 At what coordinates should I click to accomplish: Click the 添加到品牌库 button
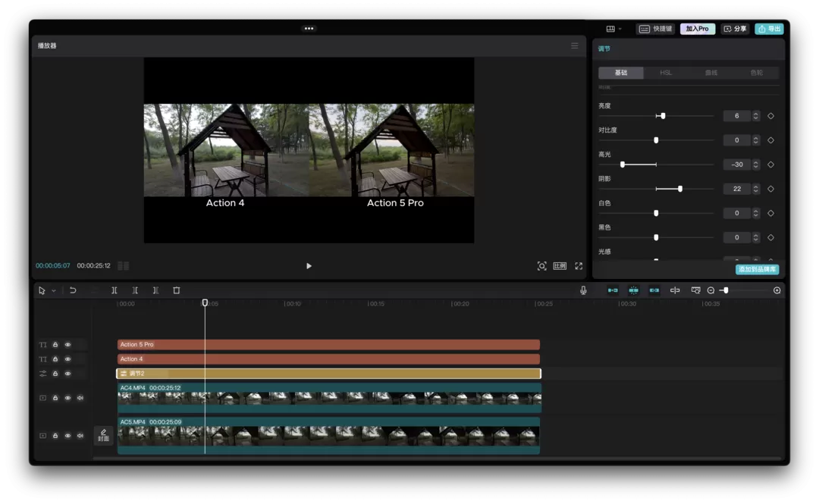757,269
